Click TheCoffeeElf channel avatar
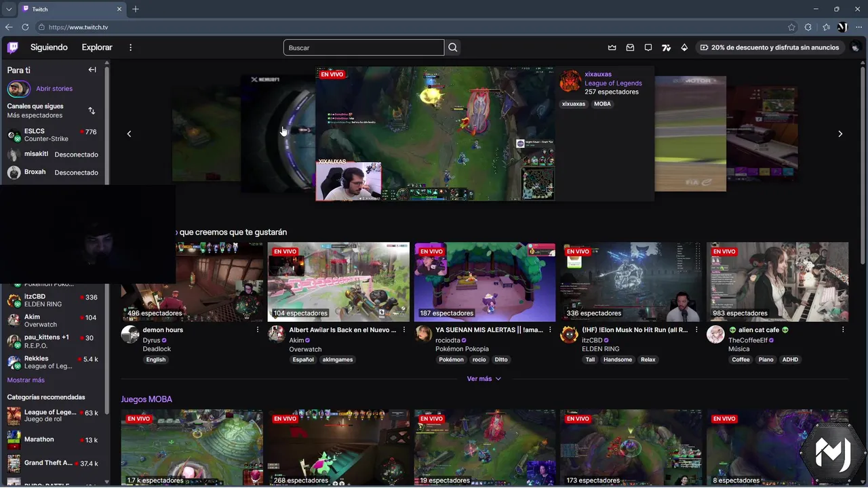868x488 pixels. pos(716,334)
